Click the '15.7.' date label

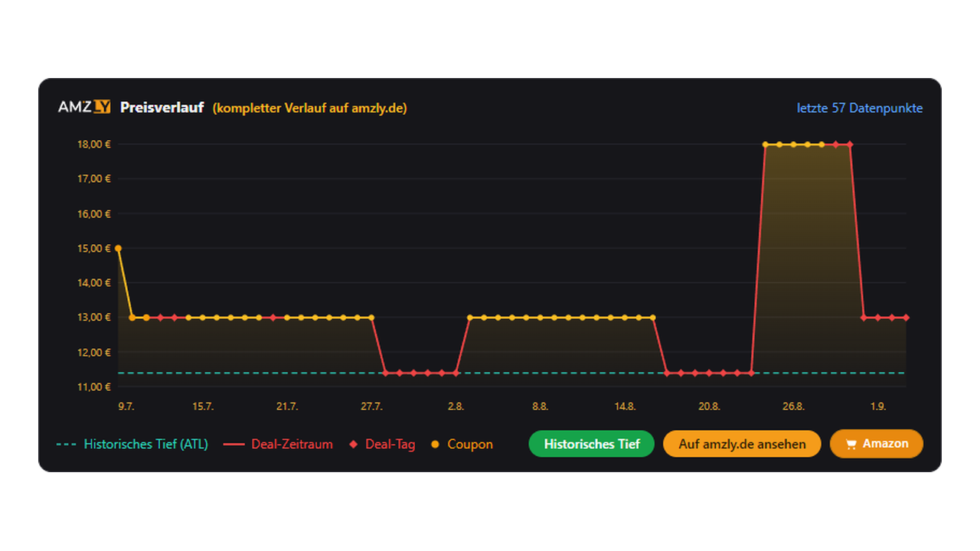pyautogui.click(x=203, y=406)
